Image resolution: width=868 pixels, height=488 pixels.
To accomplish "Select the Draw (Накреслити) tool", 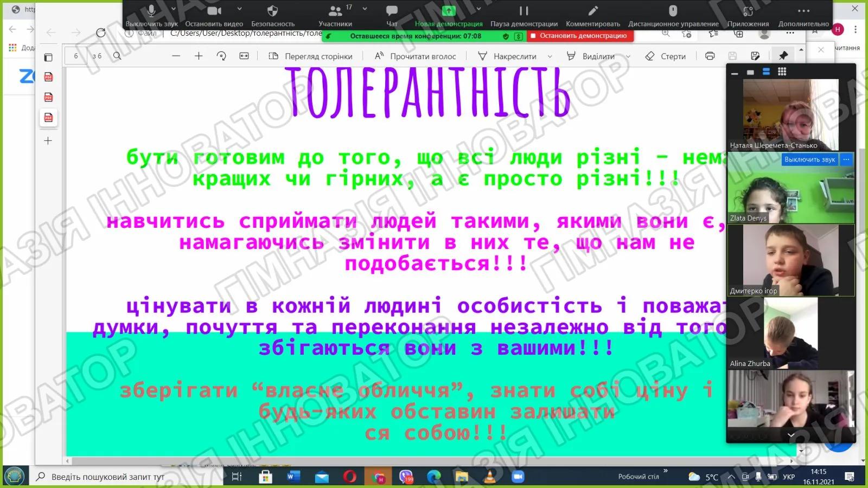I will point(507,56).
